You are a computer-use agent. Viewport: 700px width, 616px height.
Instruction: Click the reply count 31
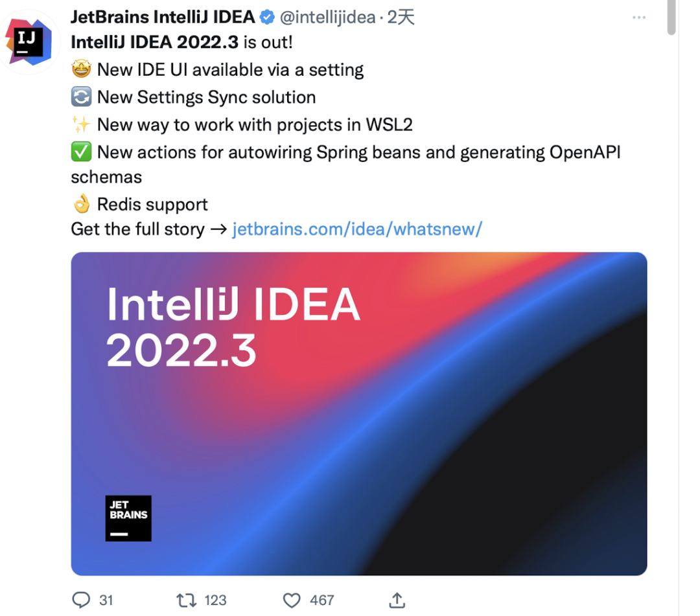coord(106,600)
